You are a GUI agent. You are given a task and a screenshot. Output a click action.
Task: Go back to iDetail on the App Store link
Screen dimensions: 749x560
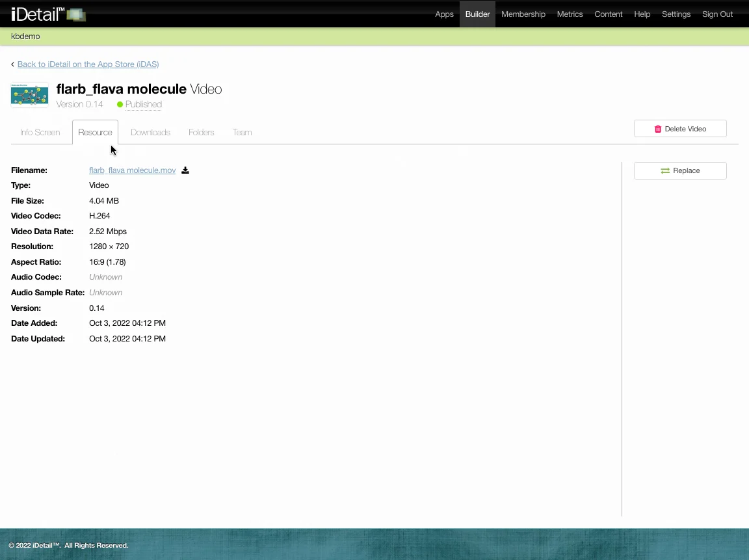click(x=88, y=64)
